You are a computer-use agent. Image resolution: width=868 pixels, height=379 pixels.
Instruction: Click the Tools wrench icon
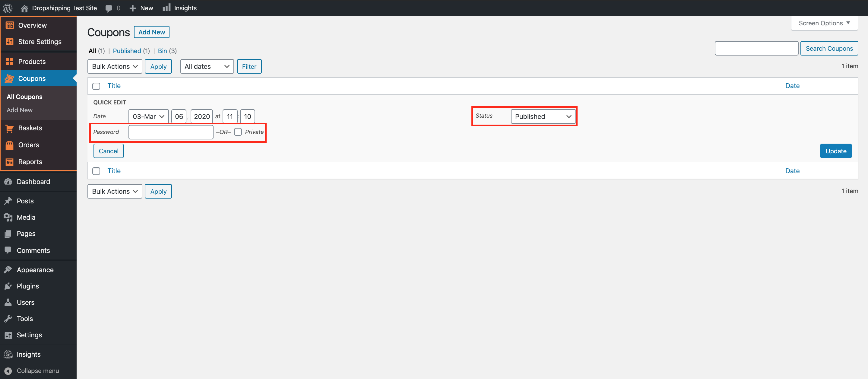tap(8, 319)
